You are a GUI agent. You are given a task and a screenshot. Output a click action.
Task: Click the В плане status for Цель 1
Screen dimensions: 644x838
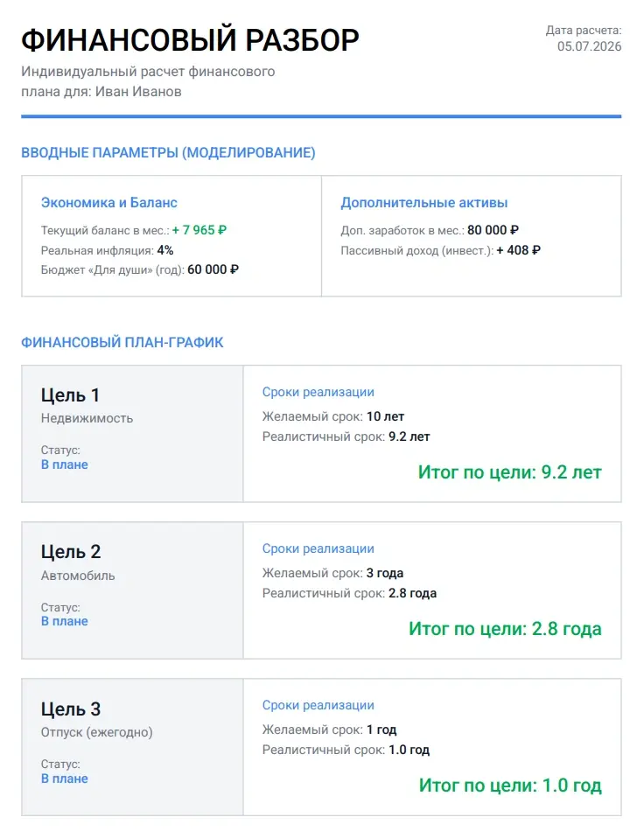(x=65, y=464)
